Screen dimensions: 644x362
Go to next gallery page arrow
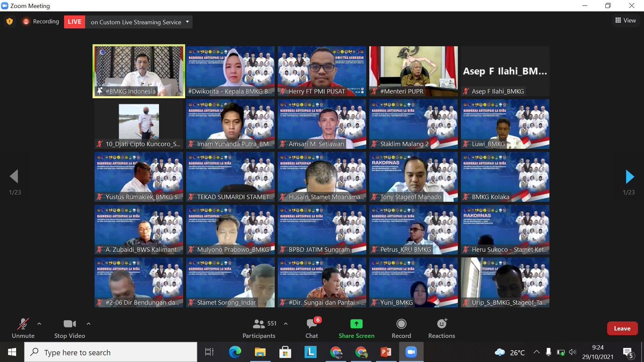630,176
